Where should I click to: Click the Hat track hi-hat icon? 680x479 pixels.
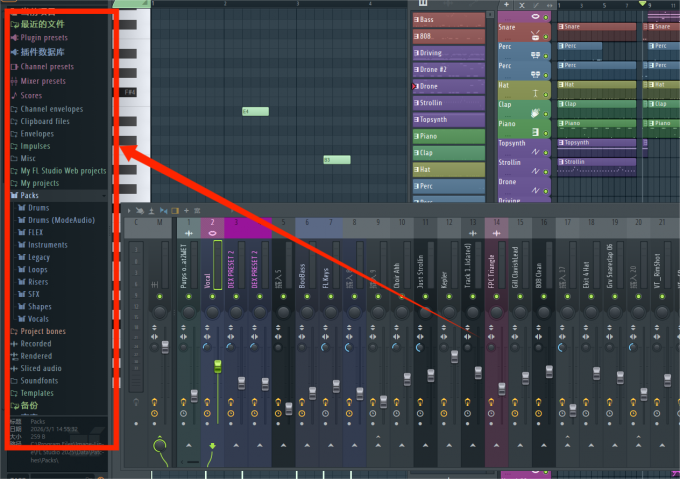click(x=535, y=93)
